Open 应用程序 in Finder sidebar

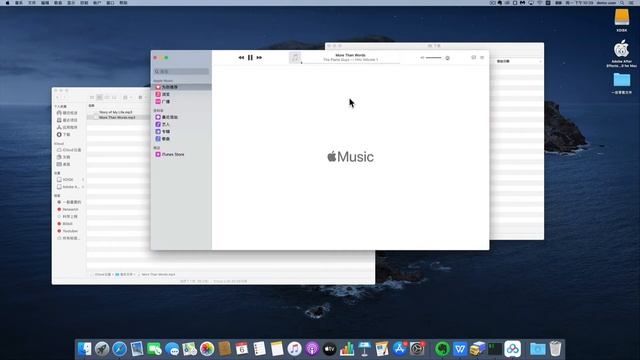coord(69,127)
